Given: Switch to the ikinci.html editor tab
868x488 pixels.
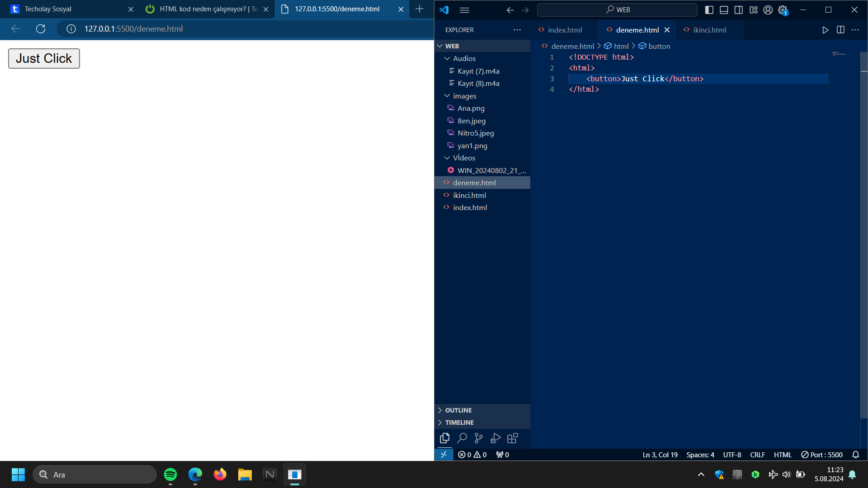Looking at the screenshot, I should (x=709, y=30).
